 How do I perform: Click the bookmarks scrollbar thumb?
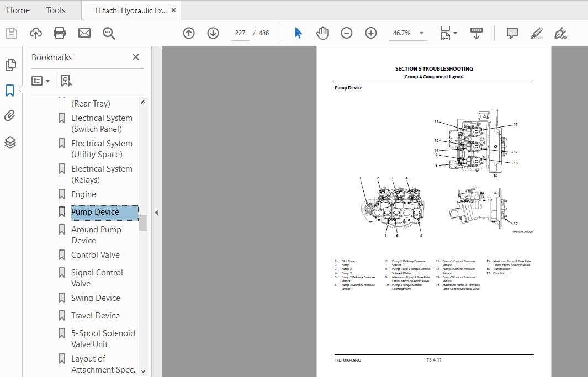(x=143, y=222)
